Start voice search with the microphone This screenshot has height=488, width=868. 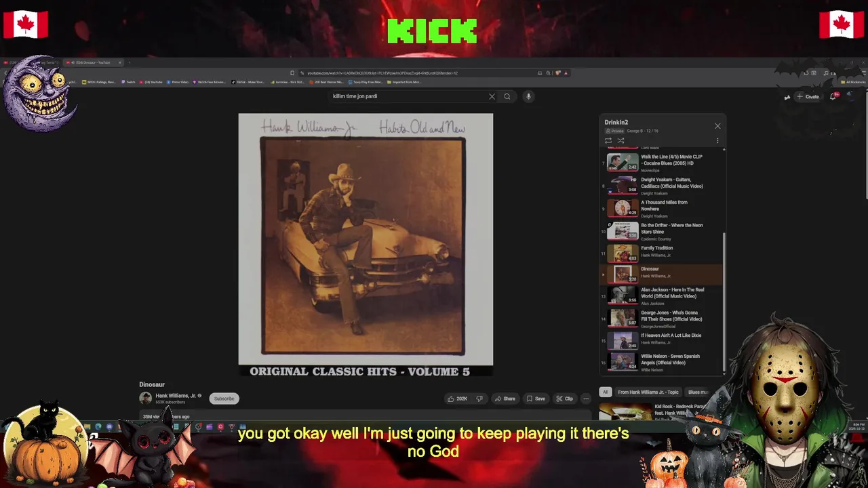coord(528,96)
